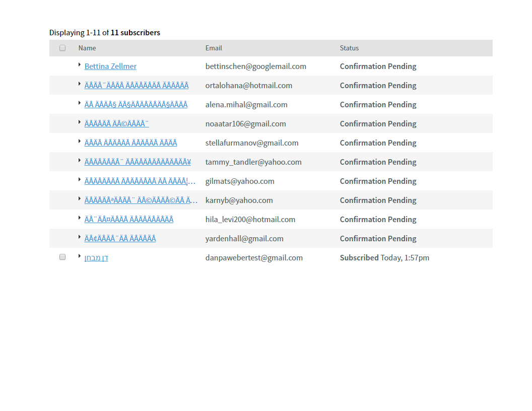Tick the checkbox for danpawebertest@gmail.com row

[62, 257]
